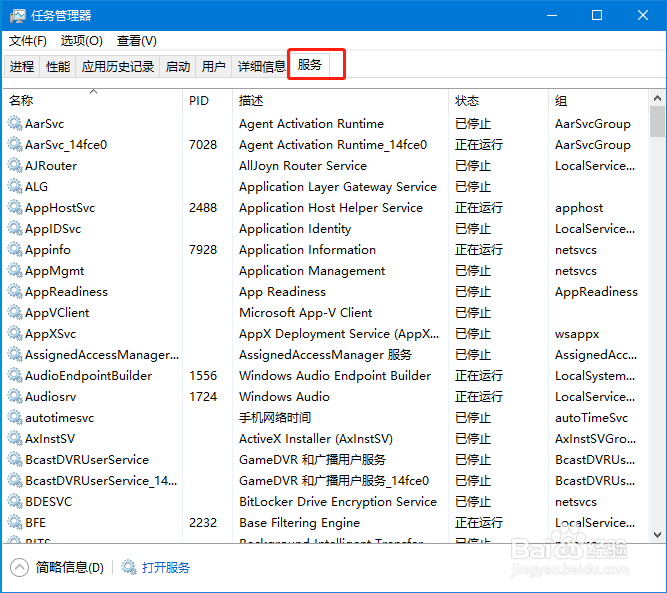
Task: Sort by the 描述 column header
Action: (x=341, y=100)
